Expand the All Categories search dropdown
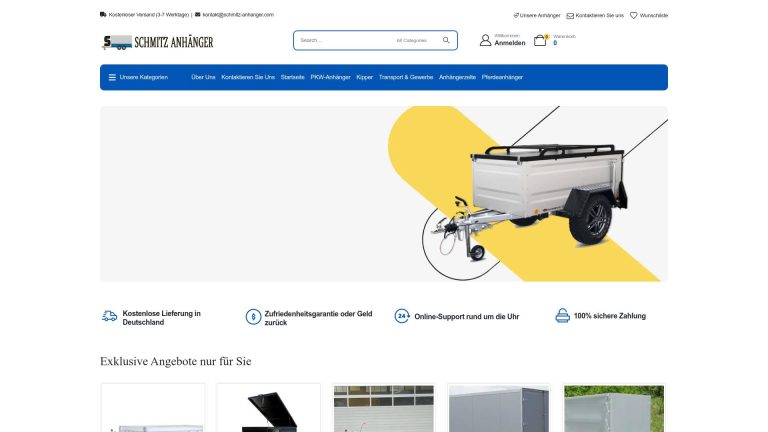 pos(411,41)
